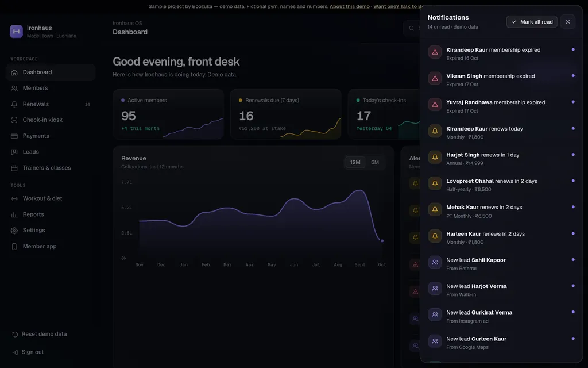588x368 pixels.
Task: Click the Member app phone icon
Action: [x=14, y=246]
